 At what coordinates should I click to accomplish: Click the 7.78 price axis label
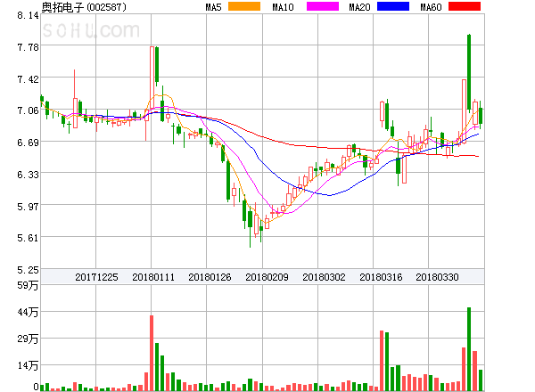(28, 47)
